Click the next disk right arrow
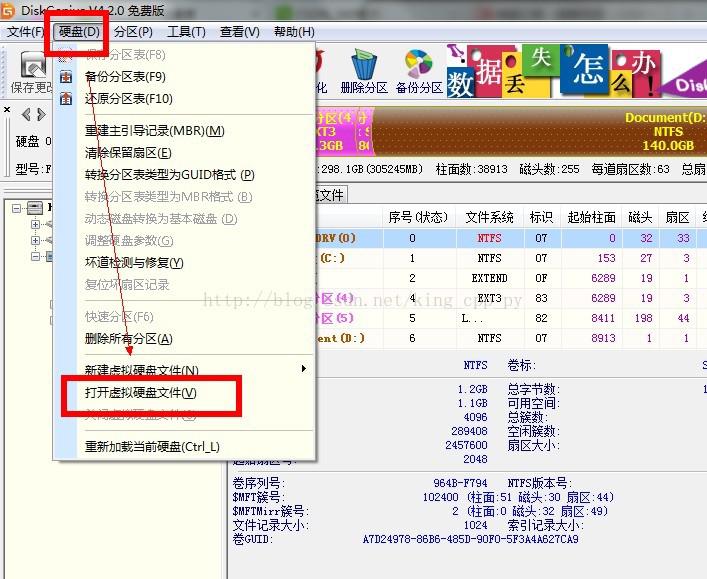Screen dimensions: 707x579 [41, 115]
